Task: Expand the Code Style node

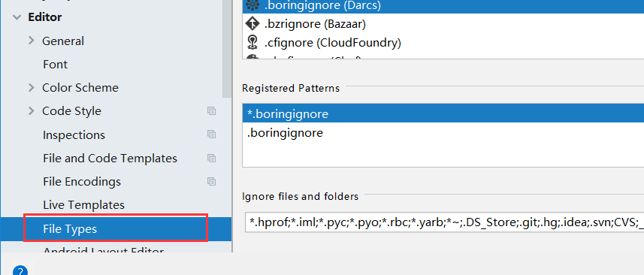Action: [32, 110]
